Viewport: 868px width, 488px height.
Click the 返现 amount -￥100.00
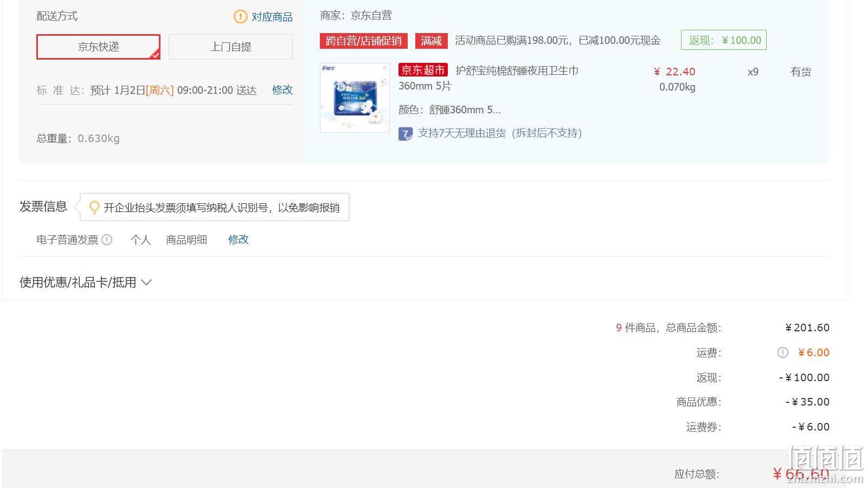[804, 377]
